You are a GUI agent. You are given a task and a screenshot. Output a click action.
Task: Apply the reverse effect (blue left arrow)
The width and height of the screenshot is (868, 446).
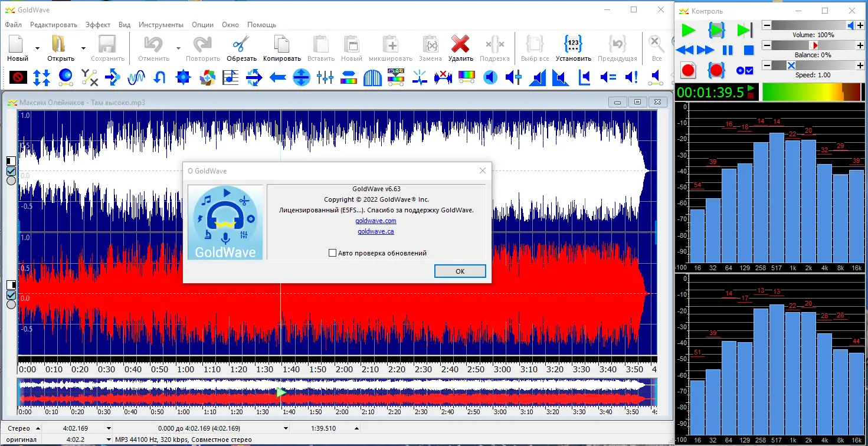[278, 77]
